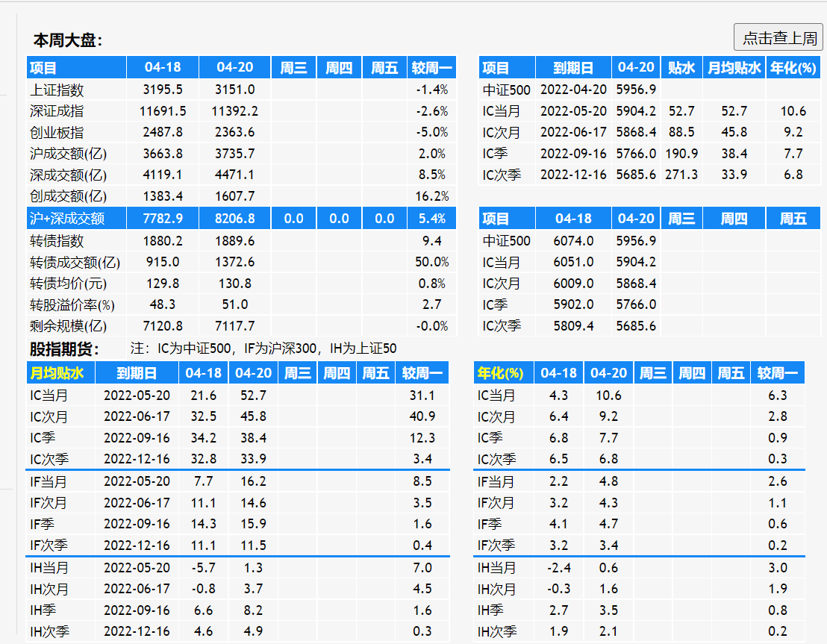Click the 11392.2 value for 深证成指

point(234,111)
